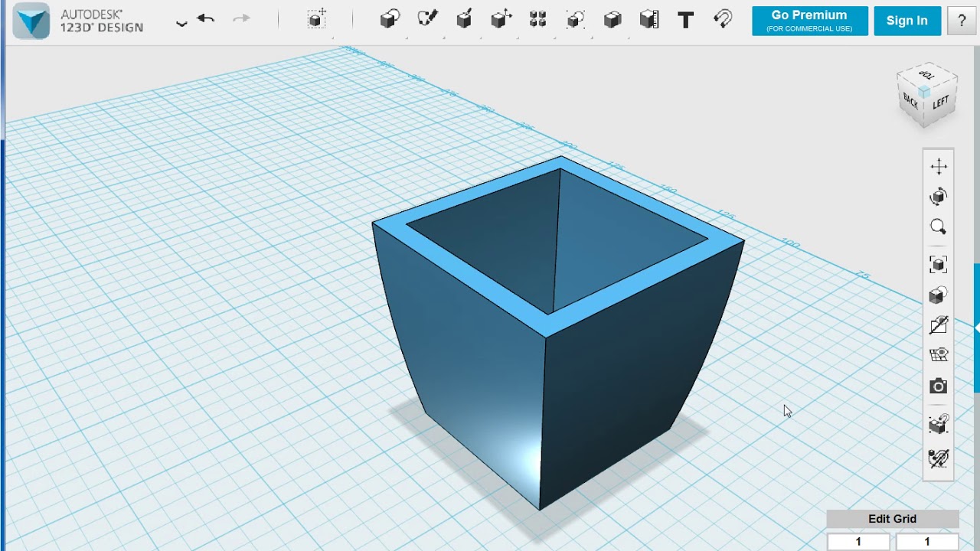Redo the last undone action
The height and width of the screenshot is (551, 980).
241,18
